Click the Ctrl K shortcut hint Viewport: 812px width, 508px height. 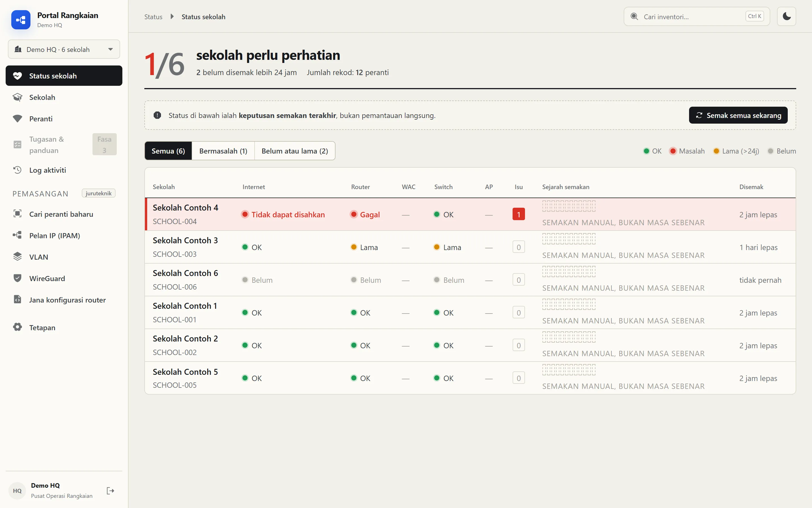point(754,16)
